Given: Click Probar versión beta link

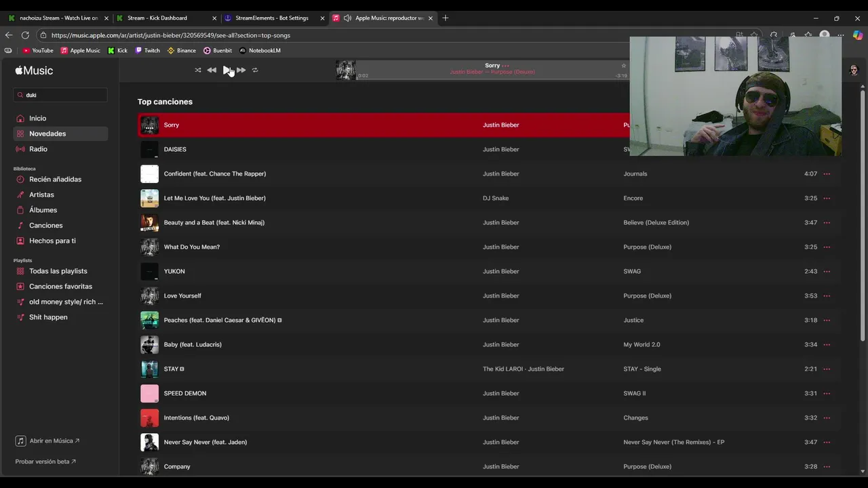Looking at the screenshot, I should pyautogui.click(x=45, y=462).
